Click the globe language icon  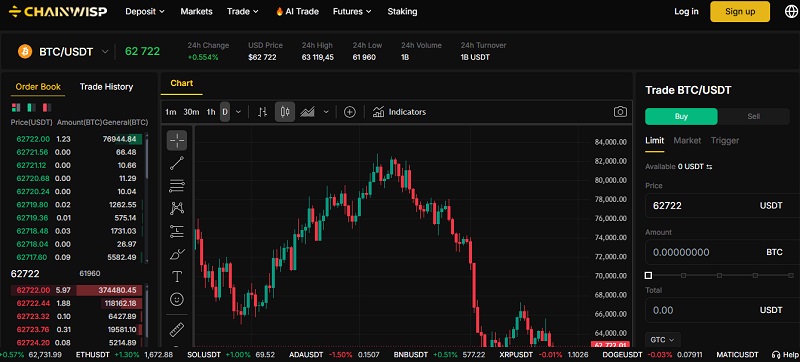[790, 11]
